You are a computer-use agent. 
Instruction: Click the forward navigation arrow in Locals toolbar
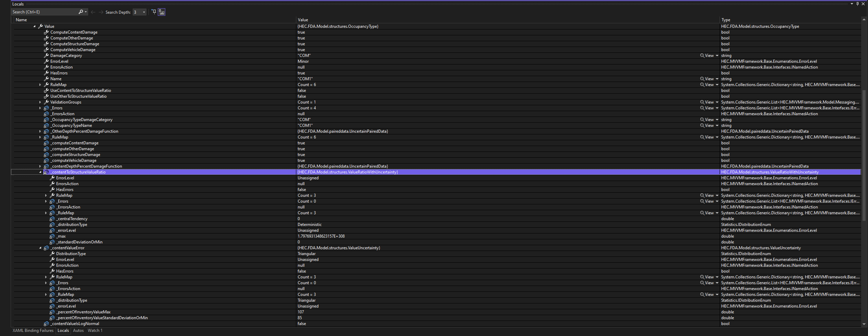tap(100, 12)
